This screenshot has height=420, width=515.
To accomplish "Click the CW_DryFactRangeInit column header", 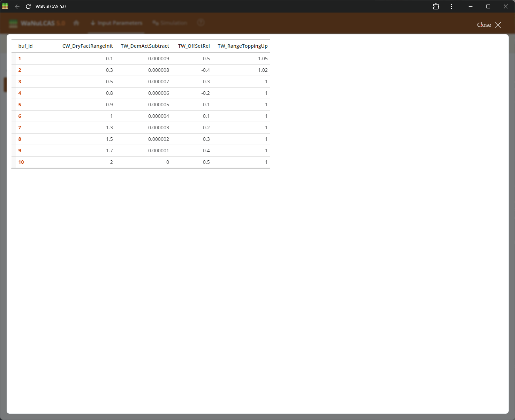I will tap(88, 46).
